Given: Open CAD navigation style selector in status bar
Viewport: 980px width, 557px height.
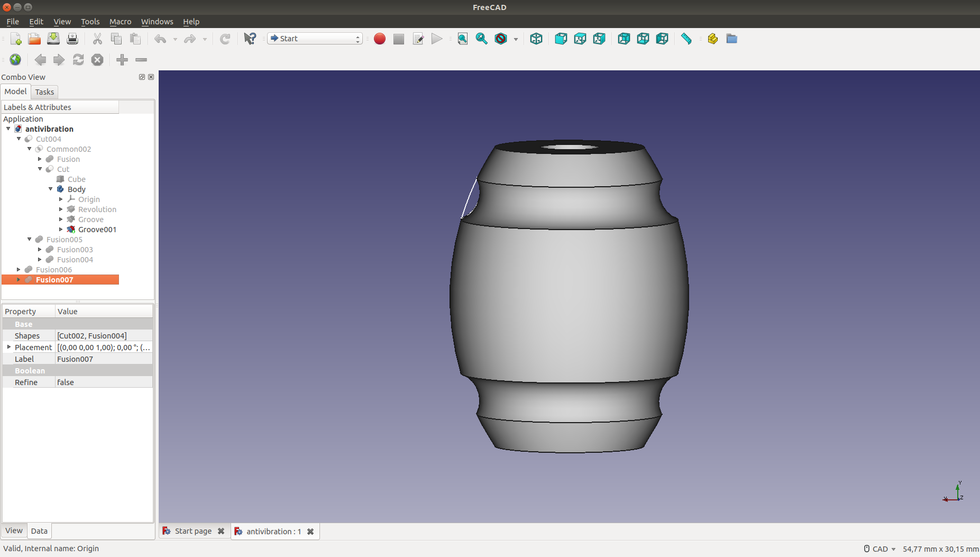Looking at the screenshot, I should click(x=880, y=549).
